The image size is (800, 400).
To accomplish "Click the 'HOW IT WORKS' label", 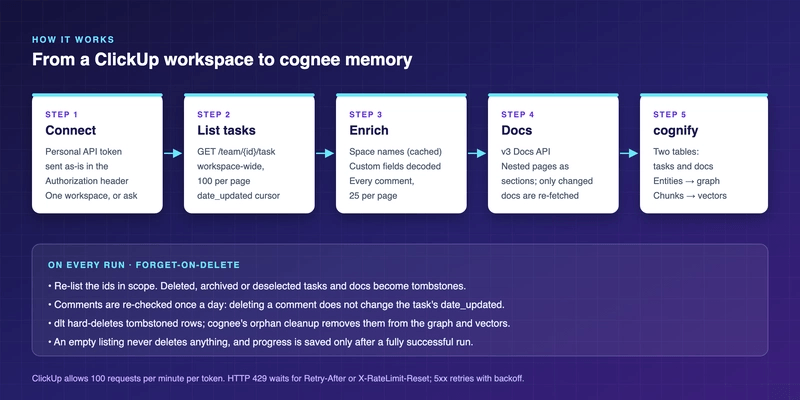I will click(73, 40).
